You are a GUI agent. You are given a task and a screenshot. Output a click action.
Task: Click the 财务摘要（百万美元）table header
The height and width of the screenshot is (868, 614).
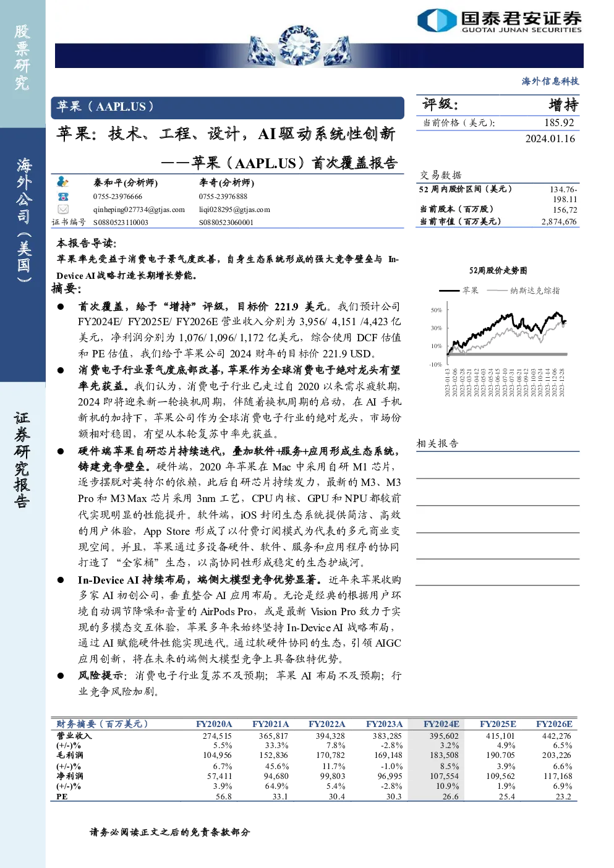(102, 724)
